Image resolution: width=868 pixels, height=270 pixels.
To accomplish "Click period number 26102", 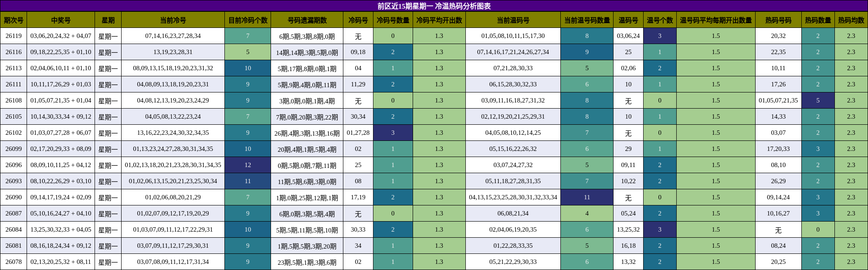I will (14, 133).
